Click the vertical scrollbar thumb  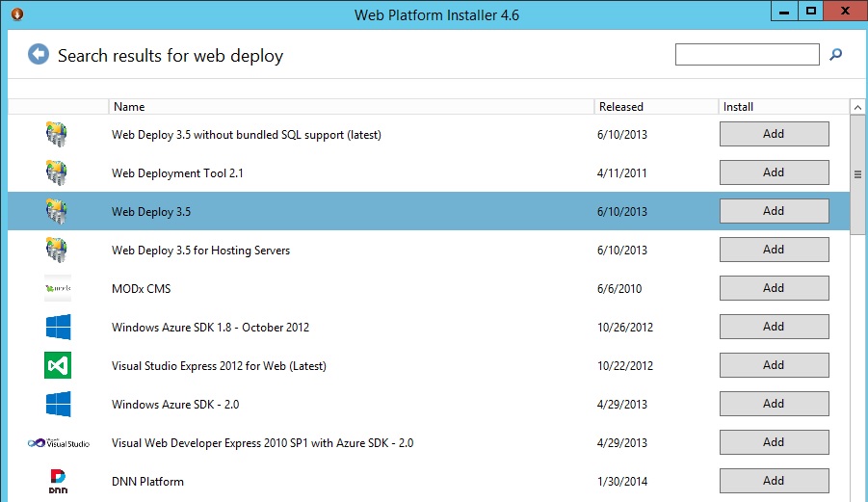tap(857, 175)
